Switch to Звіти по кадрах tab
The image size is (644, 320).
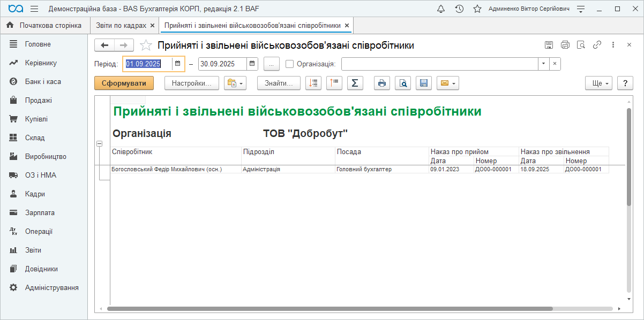[121, 26]
